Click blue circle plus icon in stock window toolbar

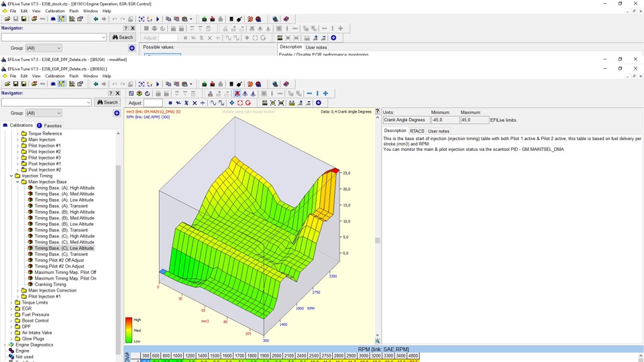click(333, 38)
